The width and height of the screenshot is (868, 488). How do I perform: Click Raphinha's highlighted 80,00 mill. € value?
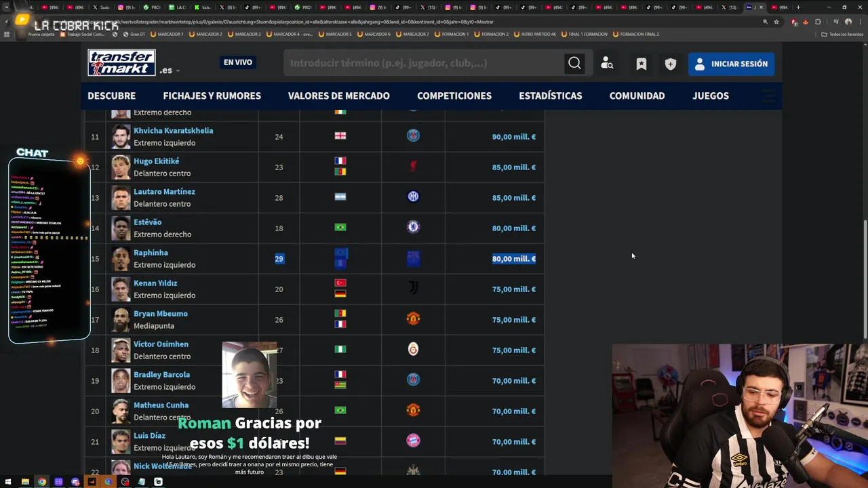point(513,258)
